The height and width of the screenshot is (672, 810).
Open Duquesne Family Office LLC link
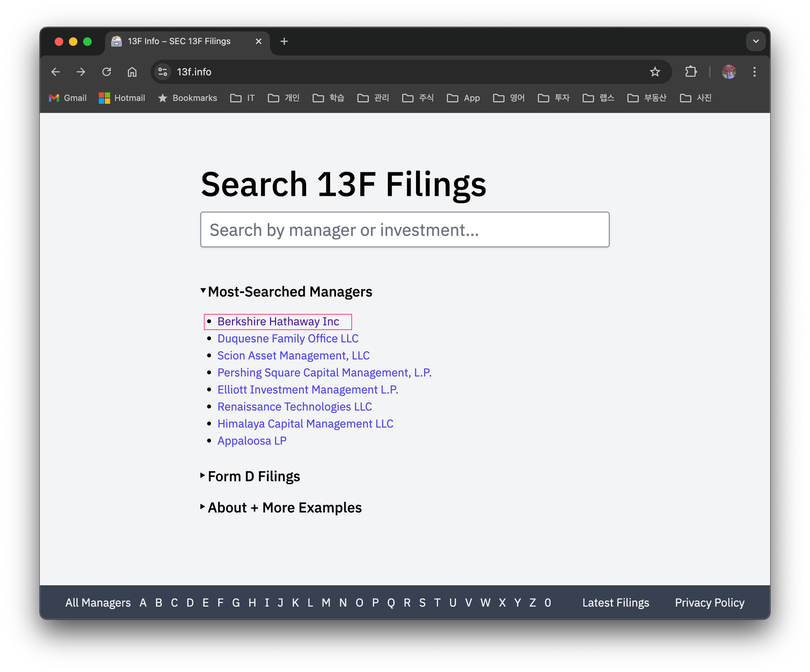point(288,338)
